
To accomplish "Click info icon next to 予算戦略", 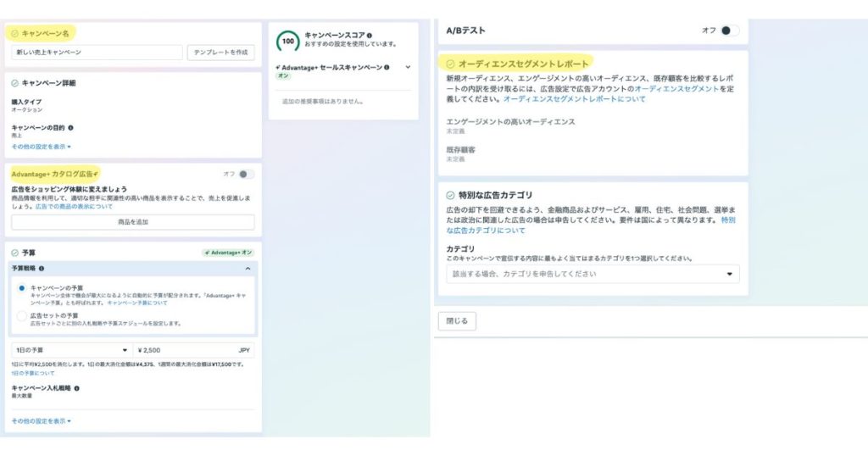I will (42, 269).
